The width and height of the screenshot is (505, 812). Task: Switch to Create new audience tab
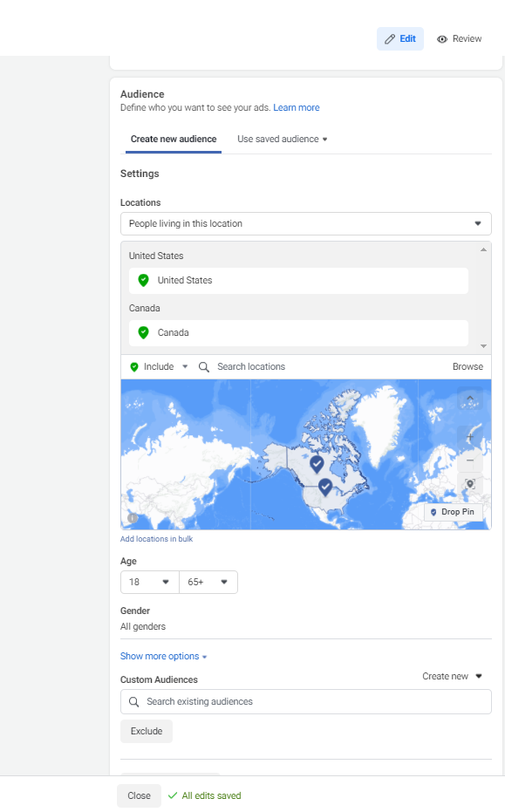click(174, 140)
